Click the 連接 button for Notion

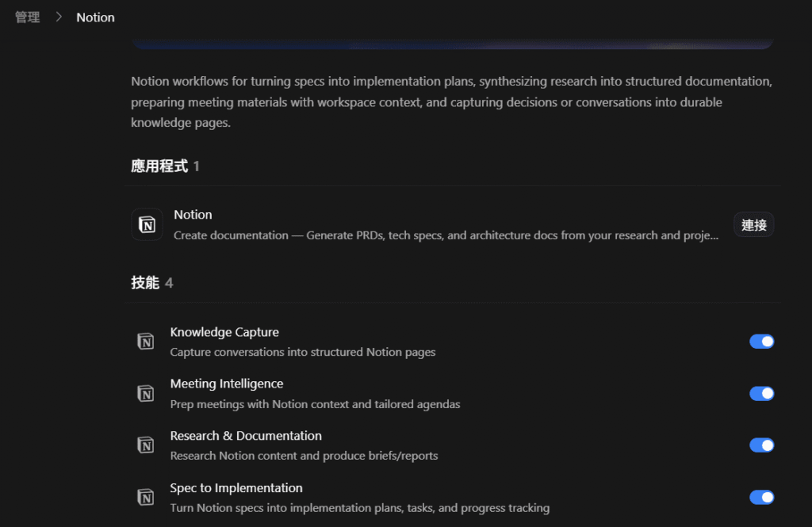tap(753, 225)
